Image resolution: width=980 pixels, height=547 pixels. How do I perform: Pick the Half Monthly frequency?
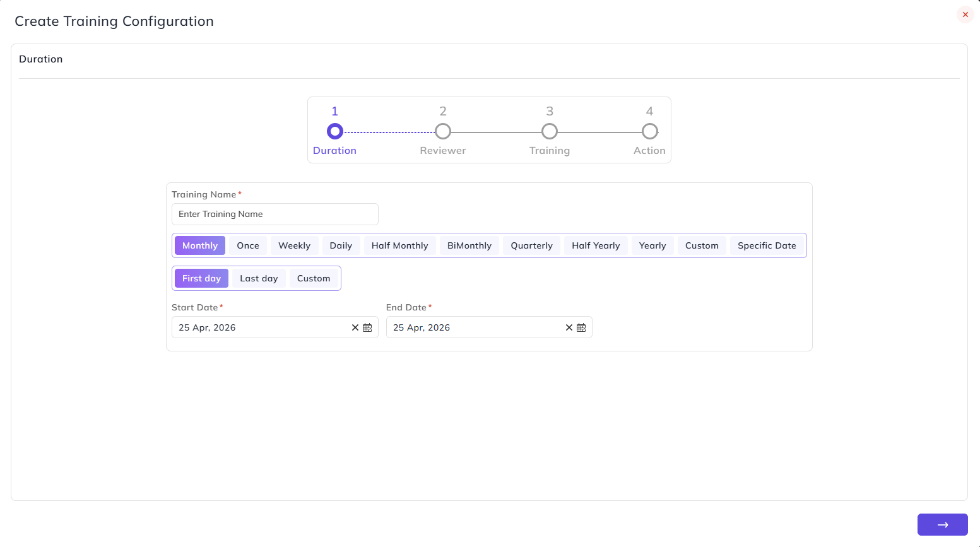[x=400, y=245]
